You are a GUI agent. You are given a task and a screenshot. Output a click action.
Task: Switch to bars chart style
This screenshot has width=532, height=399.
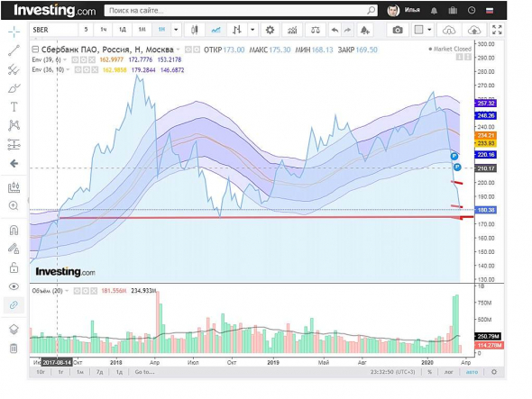coord(237,30)
